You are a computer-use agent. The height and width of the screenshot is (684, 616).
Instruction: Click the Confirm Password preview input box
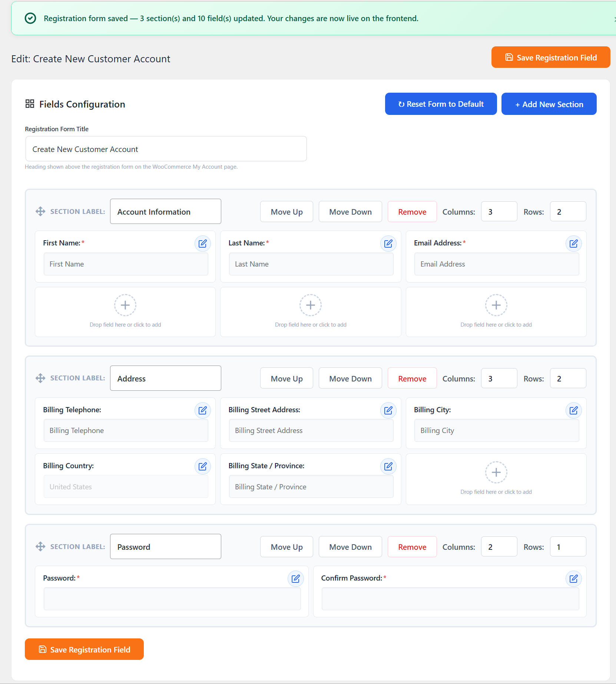[450, 599]
